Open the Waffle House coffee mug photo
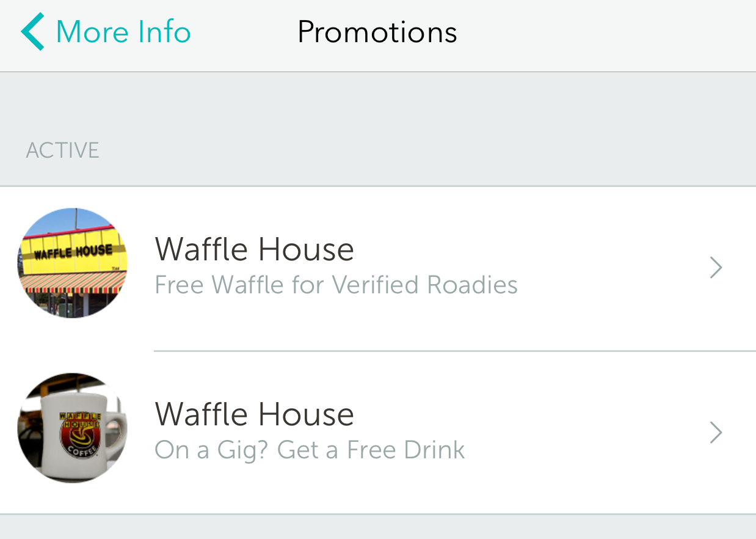The image size is (756, 539). [72, 428]
